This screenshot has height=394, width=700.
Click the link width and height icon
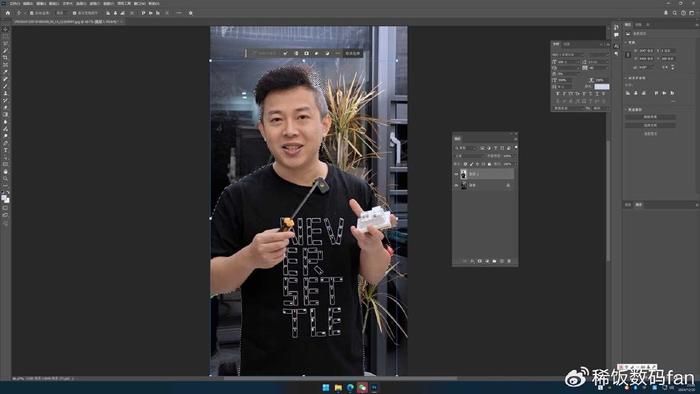[628, 55]
